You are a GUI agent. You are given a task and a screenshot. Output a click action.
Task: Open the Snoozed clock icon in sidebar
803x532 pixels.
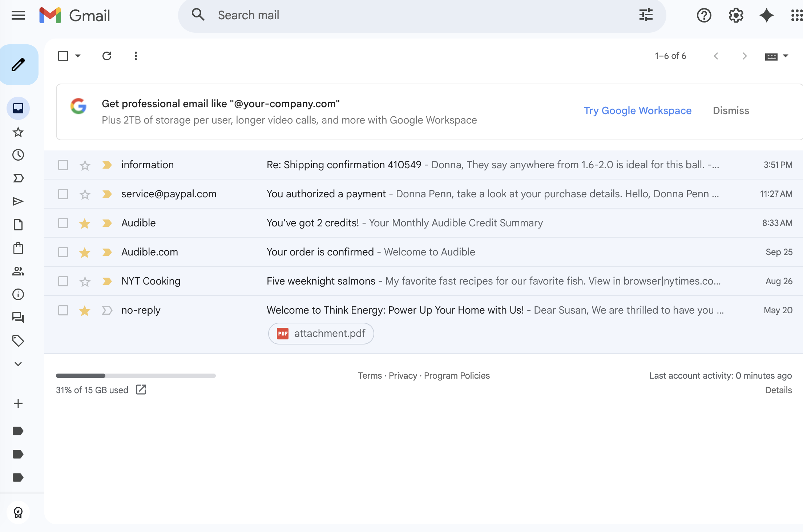click(x=18, y=155)
